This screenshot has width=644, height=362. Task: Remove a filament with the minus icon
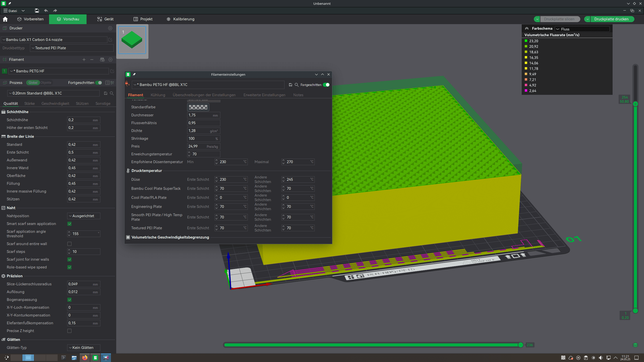click(92, 60)
